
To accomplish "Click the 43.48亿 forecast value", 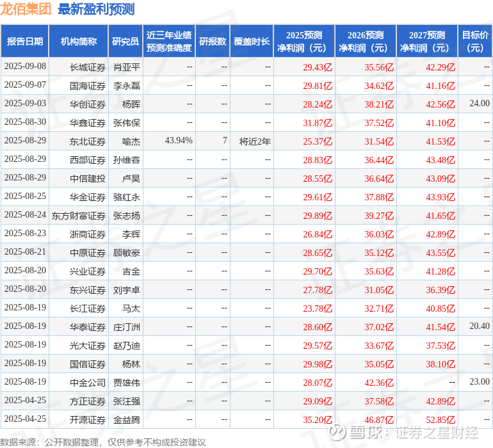I will pyautogui.click(x=440, y=160).
